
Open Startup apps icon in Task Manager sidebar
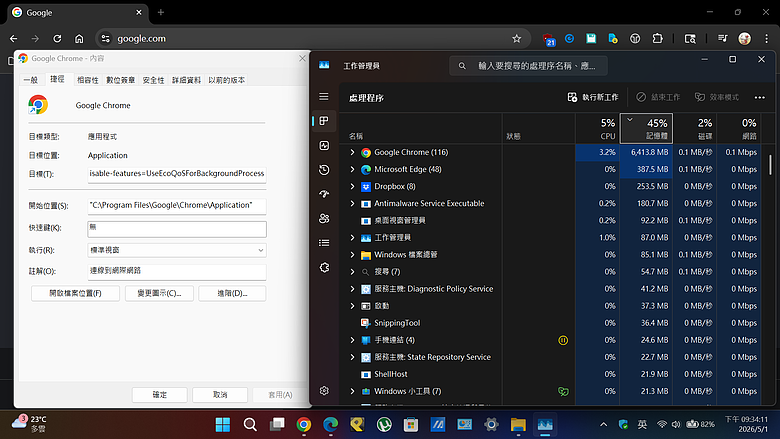point(324,194)
